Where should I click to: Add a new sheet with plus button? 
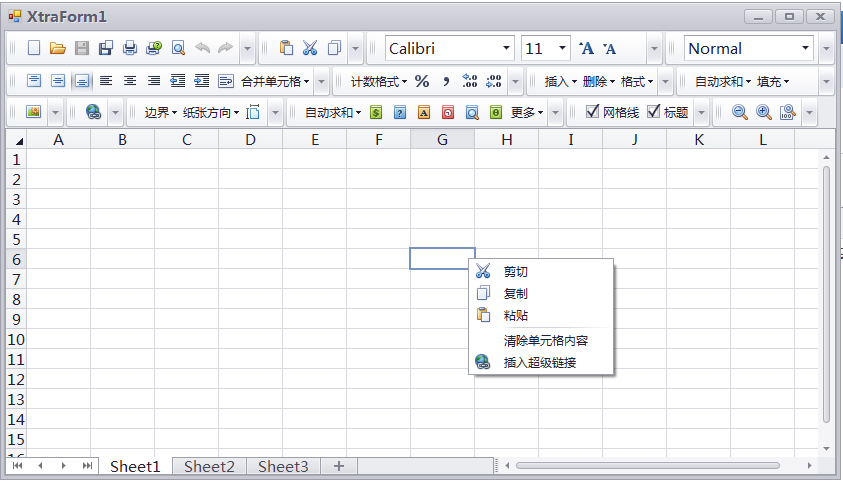(339, 466)
